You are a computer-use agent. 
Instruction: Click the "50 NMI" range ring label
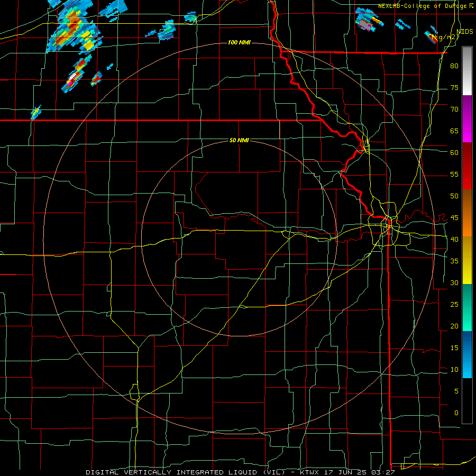[x=239, y=140]
